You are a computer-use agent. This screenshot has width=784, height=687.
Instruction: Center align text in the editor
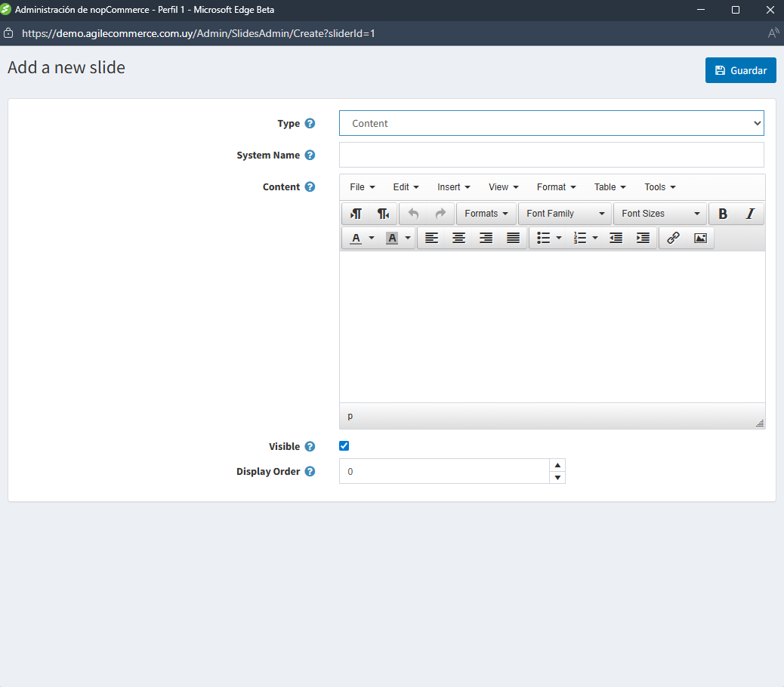(x=458, y=238)
